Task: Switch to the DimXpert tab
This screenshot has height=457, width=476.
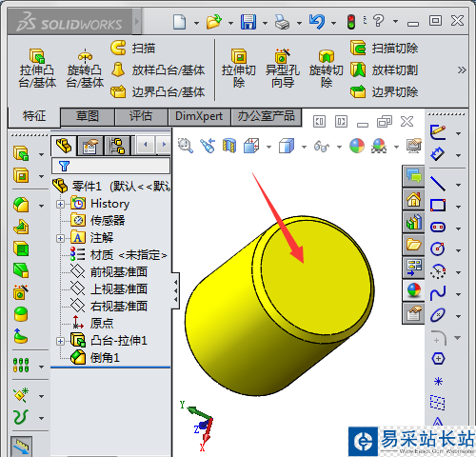Action: [x=199, y=116]
